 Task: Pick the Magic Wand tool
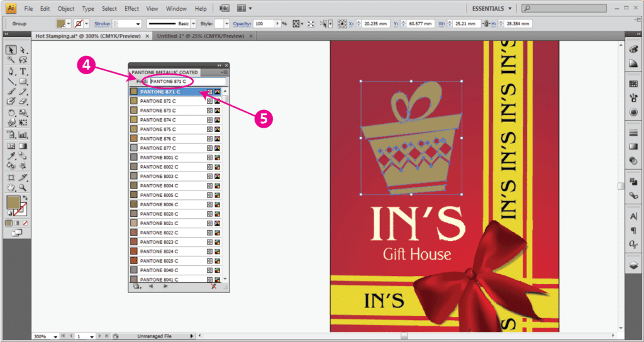[x=11, y=61]
